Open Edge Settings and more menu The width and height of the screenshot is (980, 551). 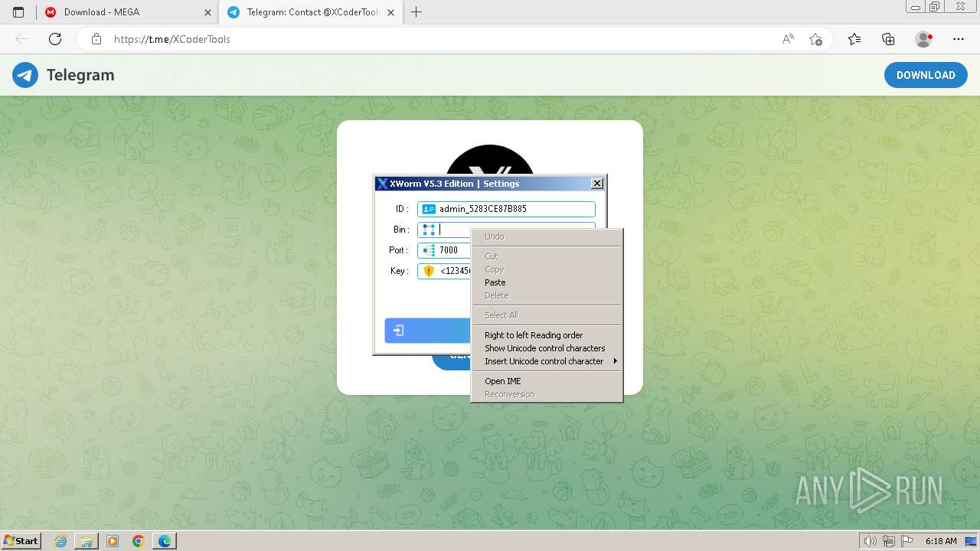[959, 39]
